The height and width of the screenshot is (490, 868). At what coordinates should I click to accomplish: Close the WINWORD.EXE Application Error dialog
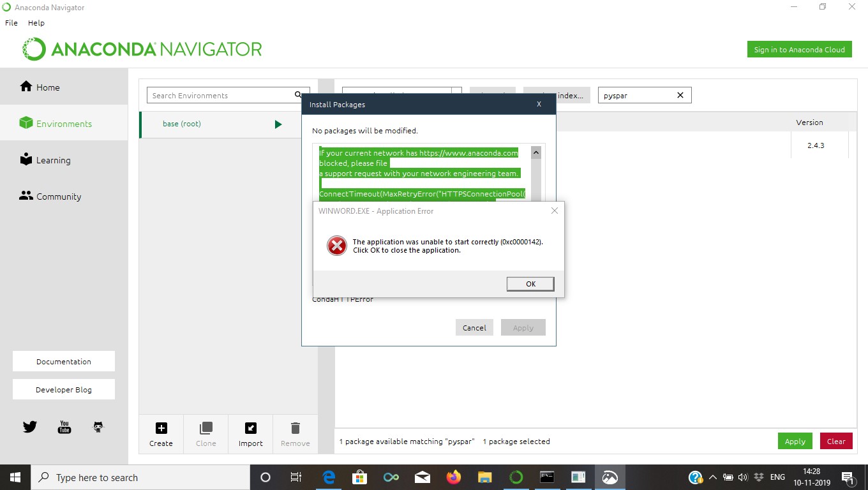pos(554,211)
